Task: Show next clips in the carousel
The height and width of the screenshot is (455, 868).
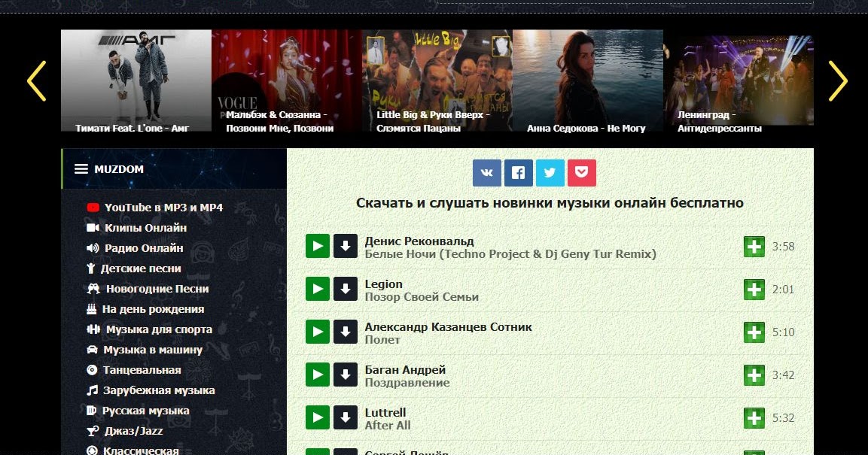Action: point(838,80)
